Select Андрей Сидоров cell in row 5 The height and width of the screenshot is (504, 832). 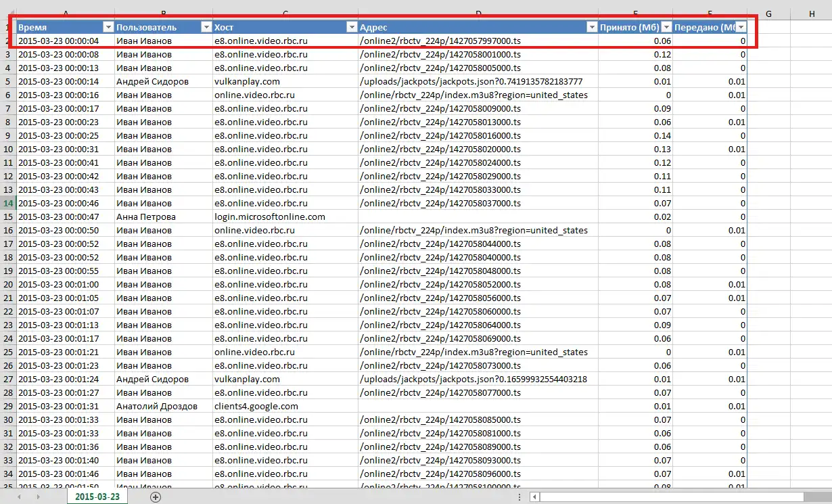click(163, 81)
